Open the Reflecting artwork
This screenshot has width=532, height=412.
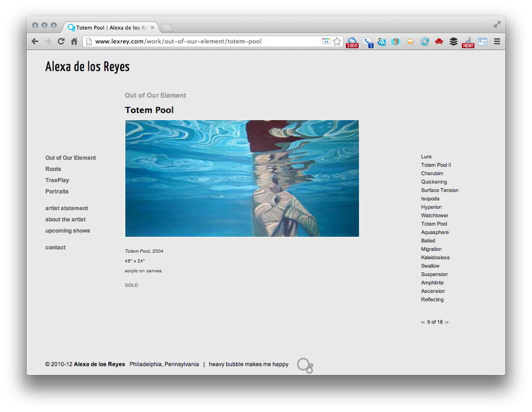coord(432,299)
